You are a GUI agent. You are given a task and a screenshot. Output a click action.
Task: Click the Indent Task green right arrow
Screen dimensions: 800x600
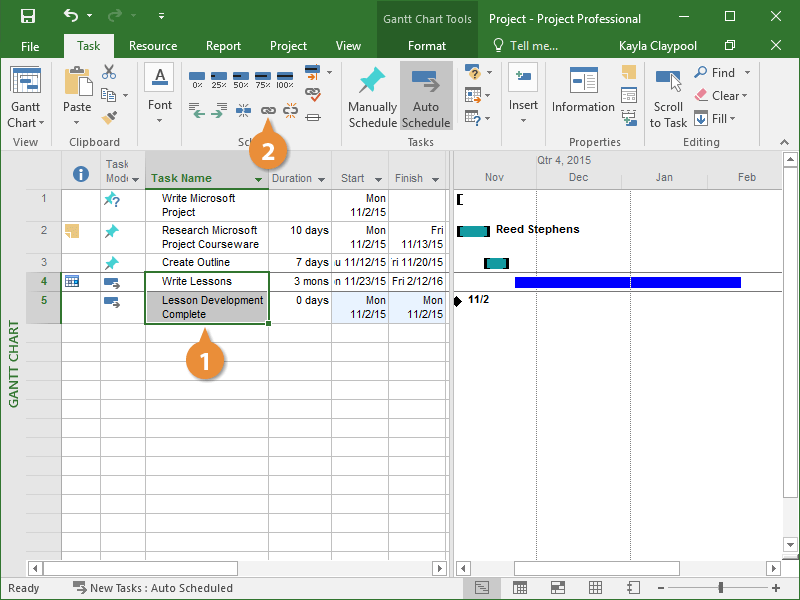[x=219, y=112]
